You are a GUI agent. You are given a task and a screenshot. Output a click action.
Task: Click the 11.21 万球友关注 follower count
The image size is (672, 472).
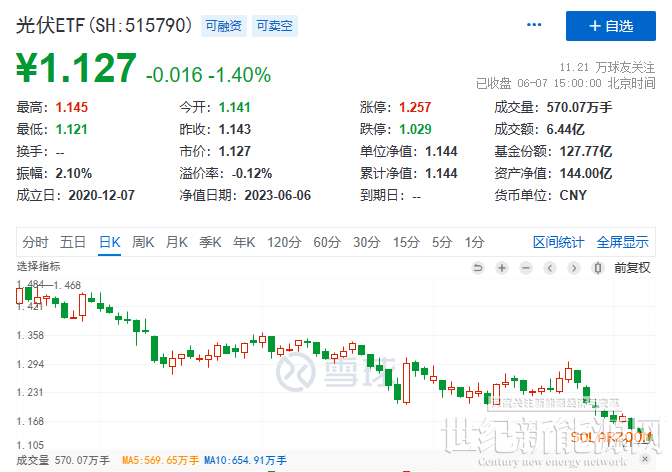click(x=607, y=67)
